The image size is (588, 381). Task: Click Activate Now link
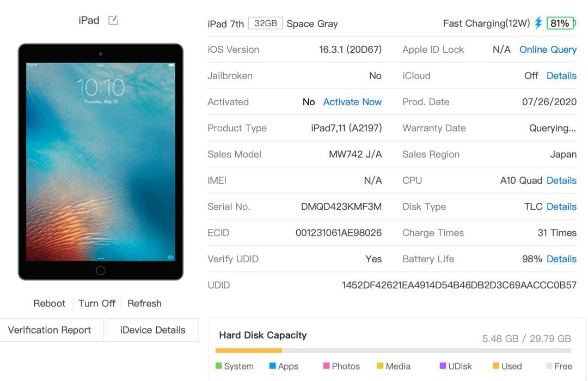(352, 102)
